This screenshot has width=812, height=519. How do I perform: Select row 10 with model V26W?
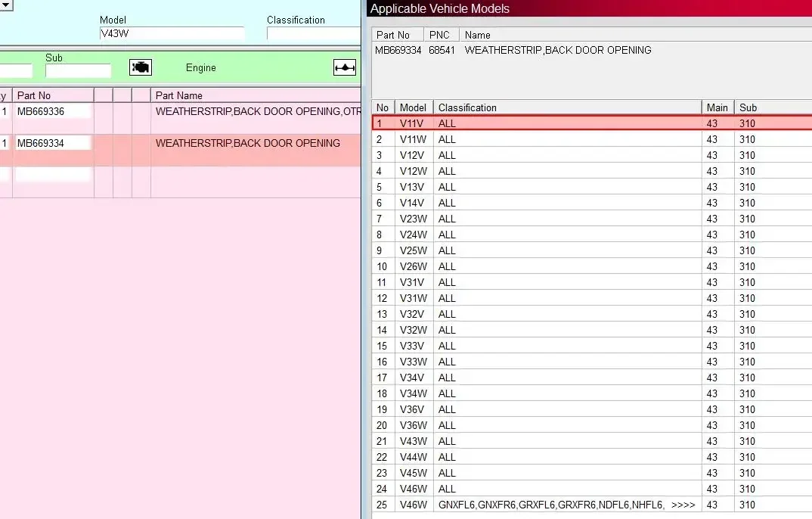(x=592, y=266)
